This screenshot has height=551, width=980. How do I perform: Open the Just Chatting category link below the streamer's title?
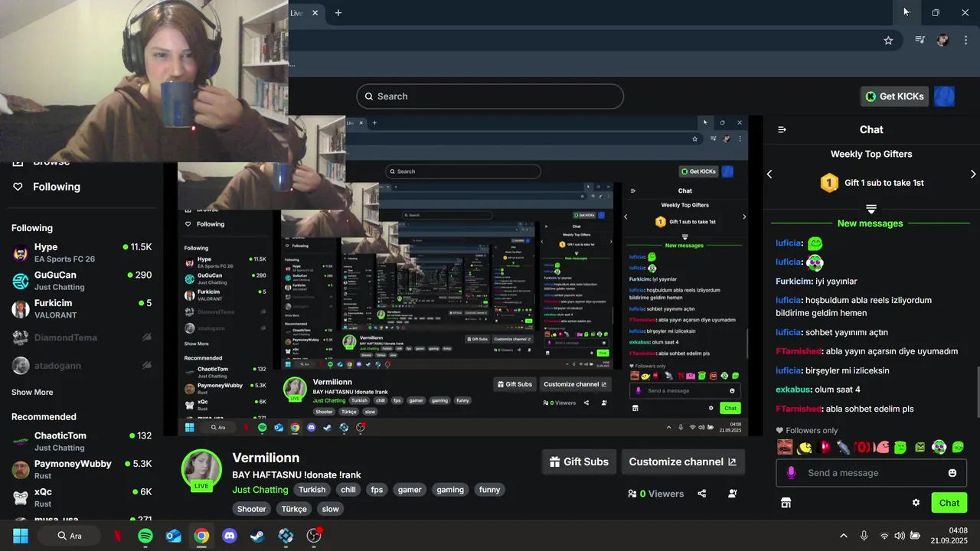click(x=260, y=490)
